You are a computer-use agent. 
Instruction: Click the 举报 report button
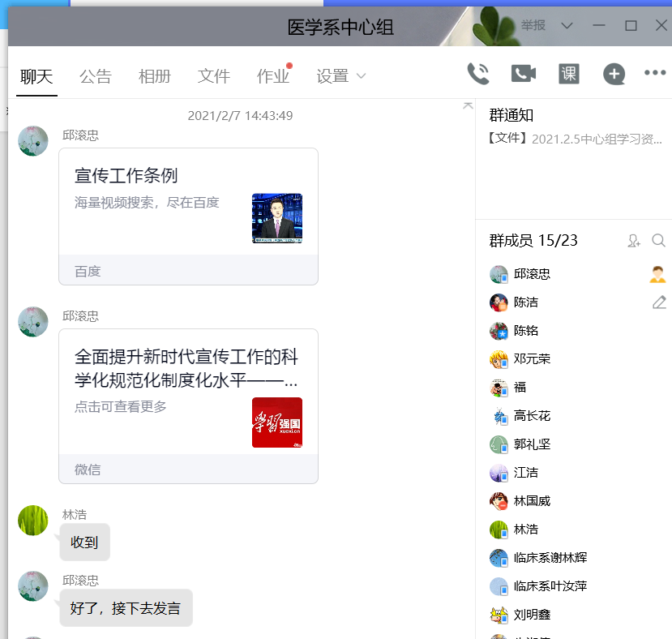[533, 26]
